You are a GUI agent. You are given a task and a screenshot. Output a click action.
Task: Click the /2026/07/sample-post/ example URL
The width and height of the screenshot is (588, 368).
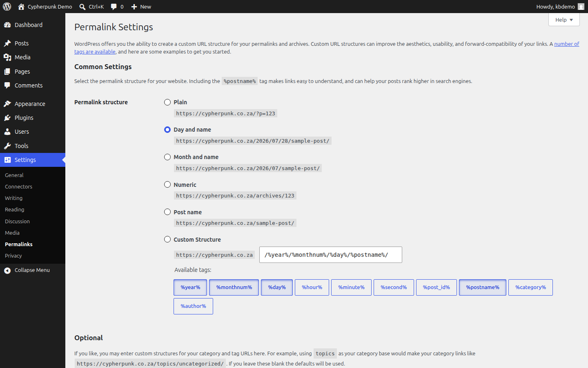coord(248,168)
